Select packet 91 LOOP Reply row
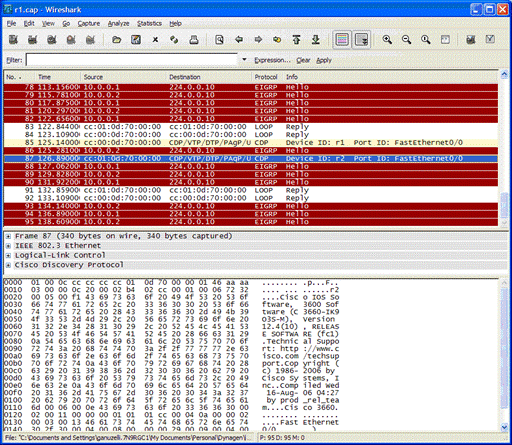Image resolution: width=512 pixels, height=445 pixels. [251, 190]
